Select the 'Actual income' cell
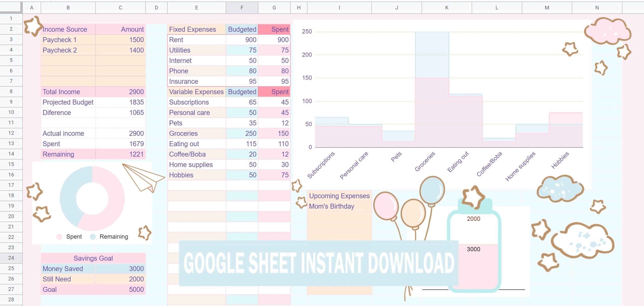The image size is (644, 306). pyautogui.click(x=68, y=133)
